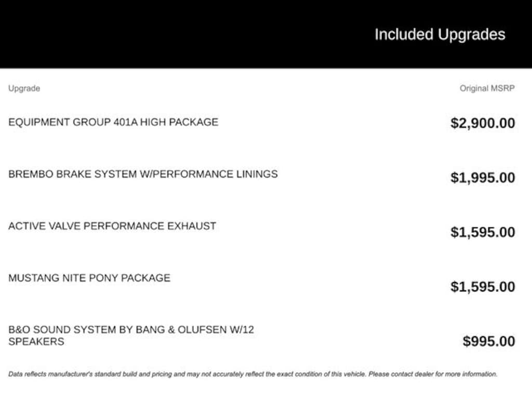Image resolution: width=532 pixels, height=399 pixels.
Task: Select B&O Sound System by Bang & Olufsen
Action: [131, 336]
